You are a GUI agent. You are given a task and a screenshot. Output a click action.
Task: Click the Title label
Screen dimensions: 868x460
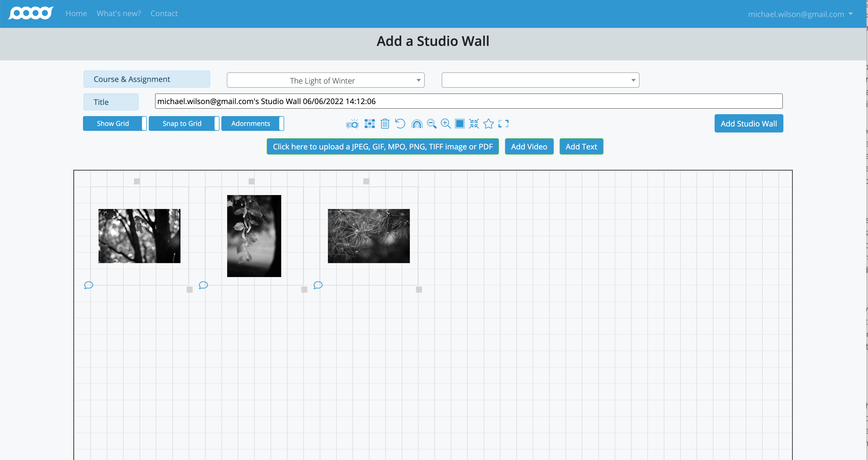(x=111, y=102)
